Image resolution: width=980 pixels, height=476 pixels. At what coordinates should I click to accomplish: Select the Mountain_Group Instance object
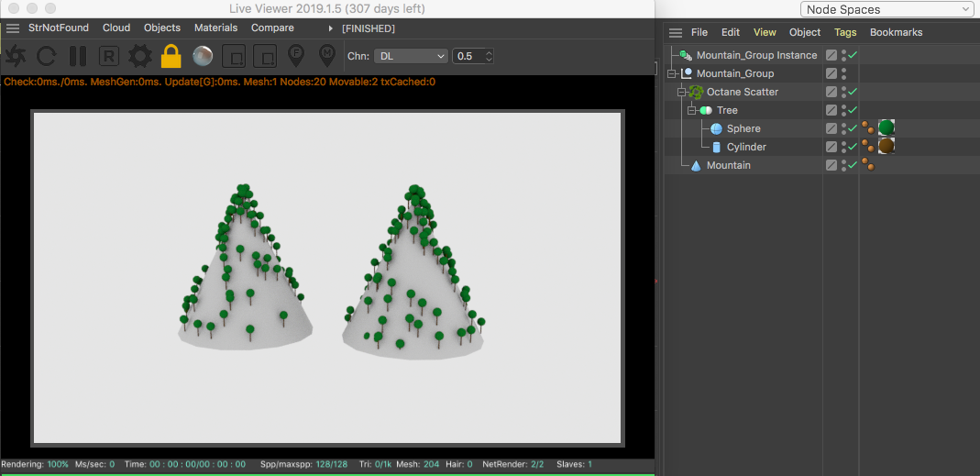pos(755,55)
